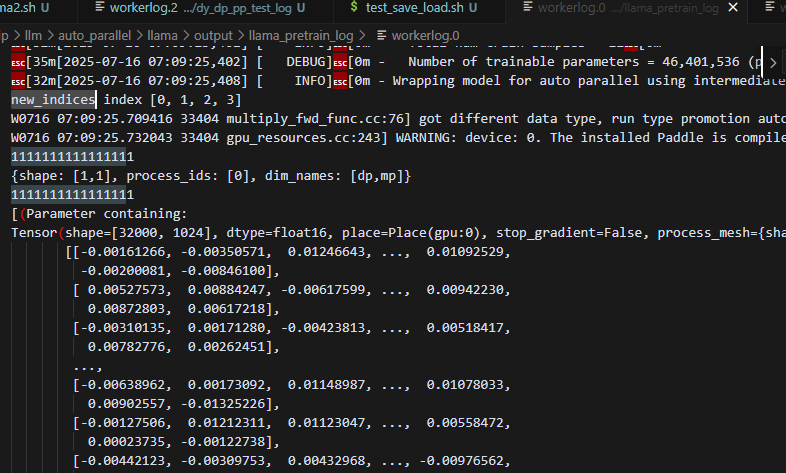Close the workerlog.0 editor tab
Screen dimensions: 786x473
pos(732,8)
